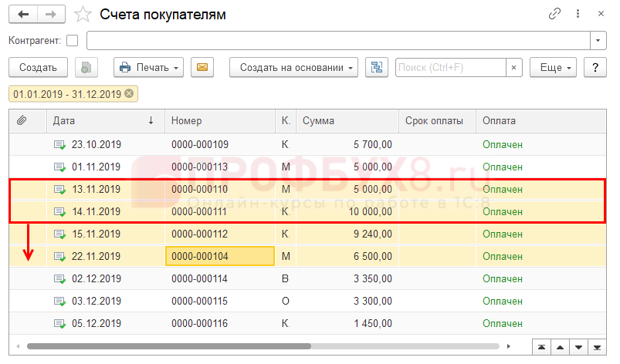This screenshot has width=620, height=364.
Task: Clear the search field with x
Action: click(514, 68)
